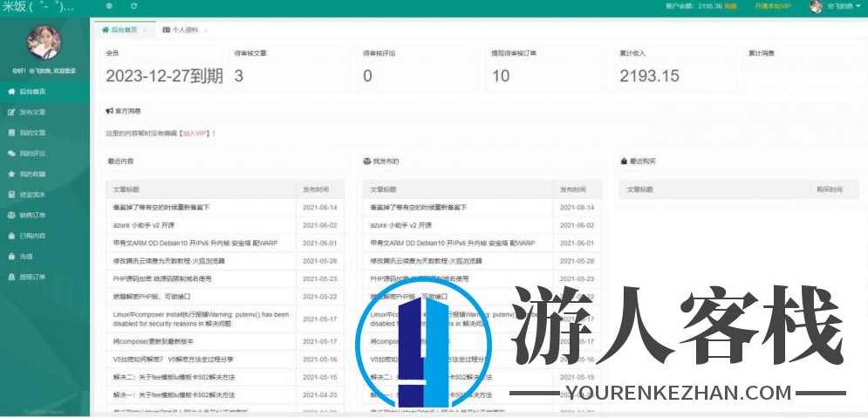This screenshot has width=868, height=418.
Task: Open 解决一 fee模板 502 article in 最近内容
Action: point(174,395)
